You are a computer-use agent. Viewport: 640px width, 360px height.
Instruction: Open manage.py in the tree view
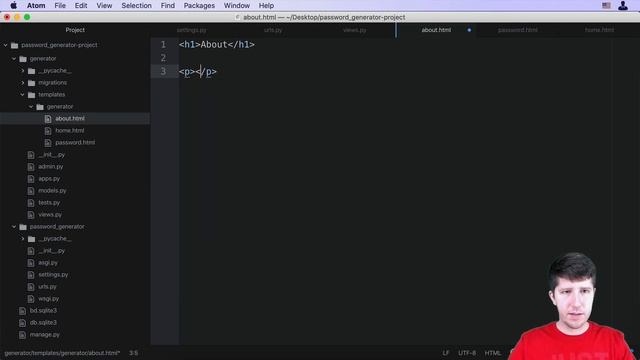coord(44,335)
